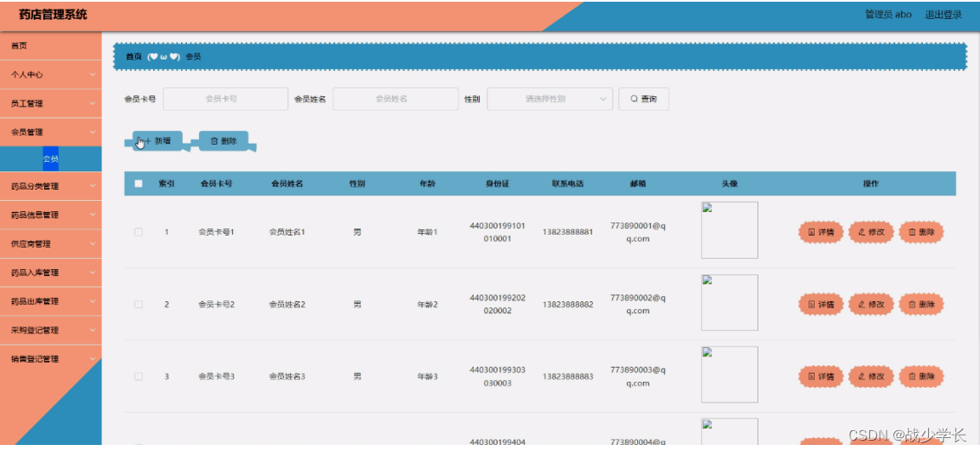Toggle the select-all header checkbox
The width and height of the screenshot is (980, 451).
(x=139, y=184)
